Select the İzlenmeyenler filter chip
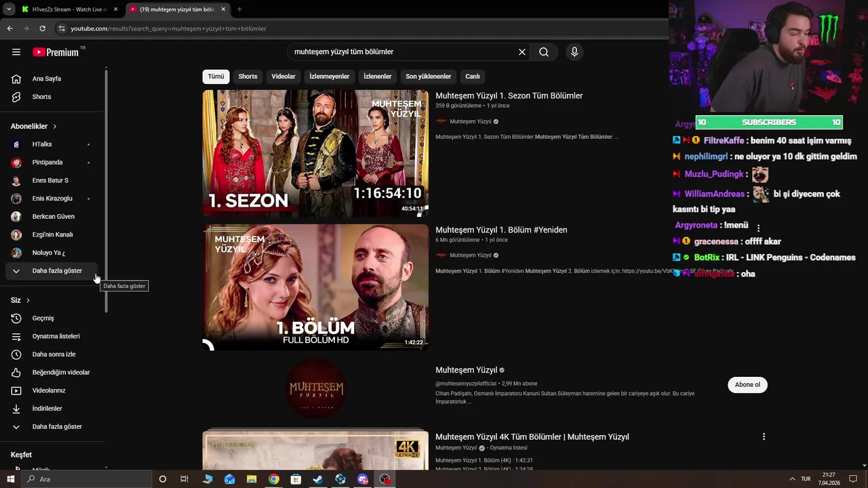The height and width of the screenshot is (488, 868). coord(330,77)
